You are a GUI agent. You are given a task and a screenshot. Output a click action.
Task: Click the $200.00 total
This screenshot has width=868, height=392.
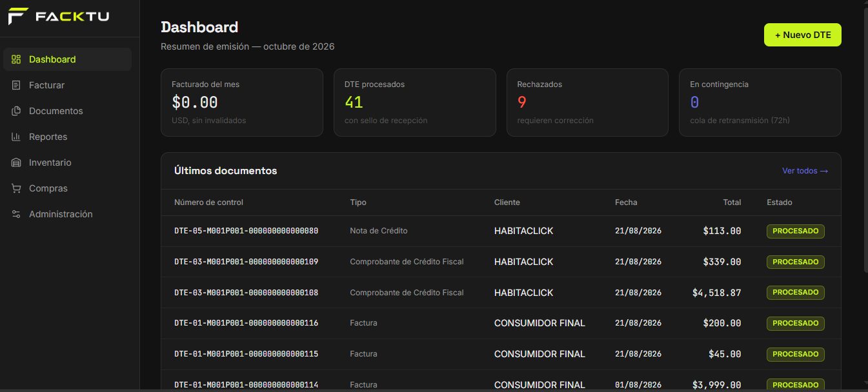pyautogui.click(x=722, y=323)
